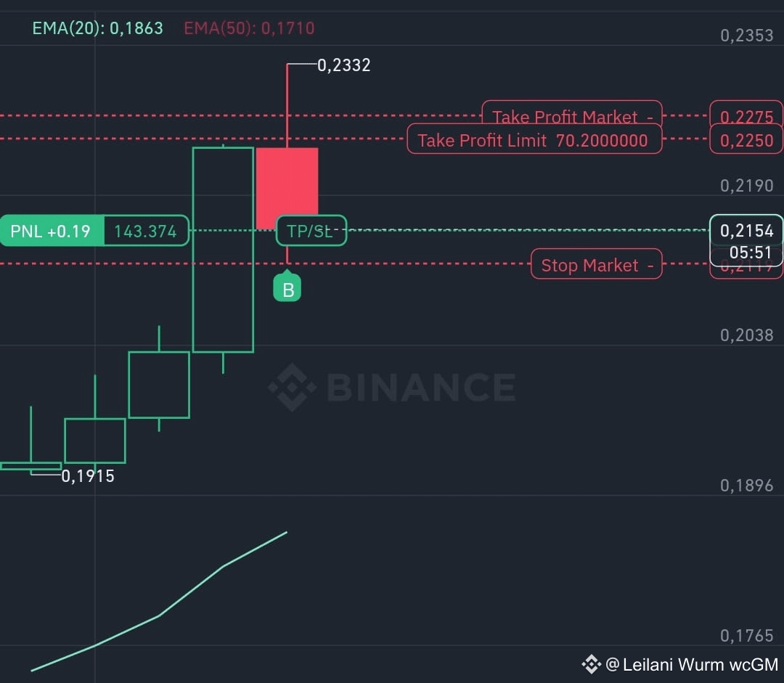Select the Stop Market order tag
The image size is (784, 683).
[596, 264]
